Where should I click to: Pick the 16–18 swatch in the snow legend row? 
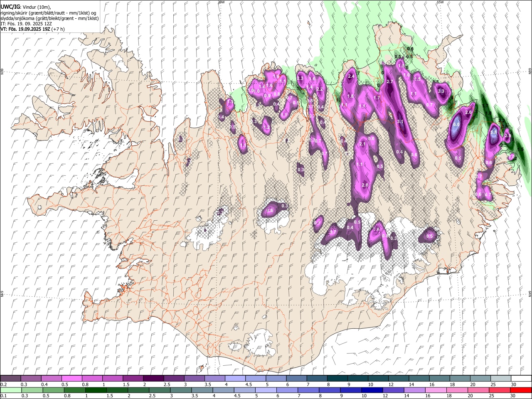(440, 379)
